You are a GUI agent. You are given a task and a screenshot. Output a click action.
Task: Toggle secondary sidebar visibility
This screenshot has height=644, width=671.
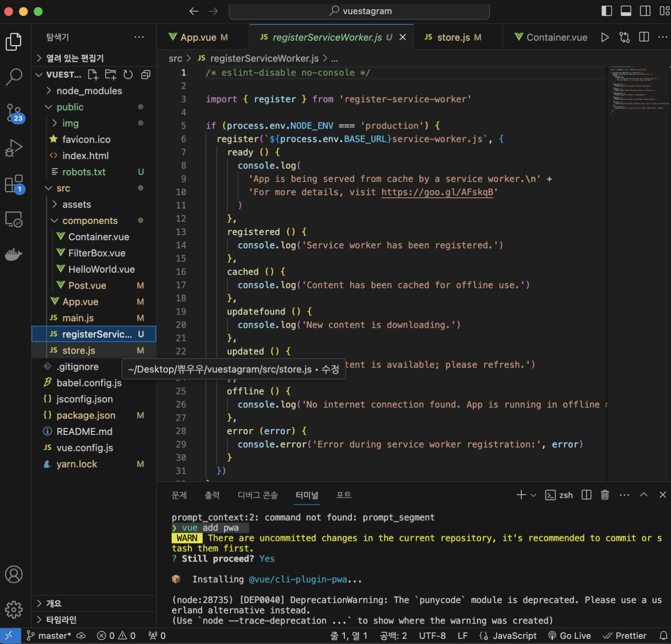click(x=645, y=11)
